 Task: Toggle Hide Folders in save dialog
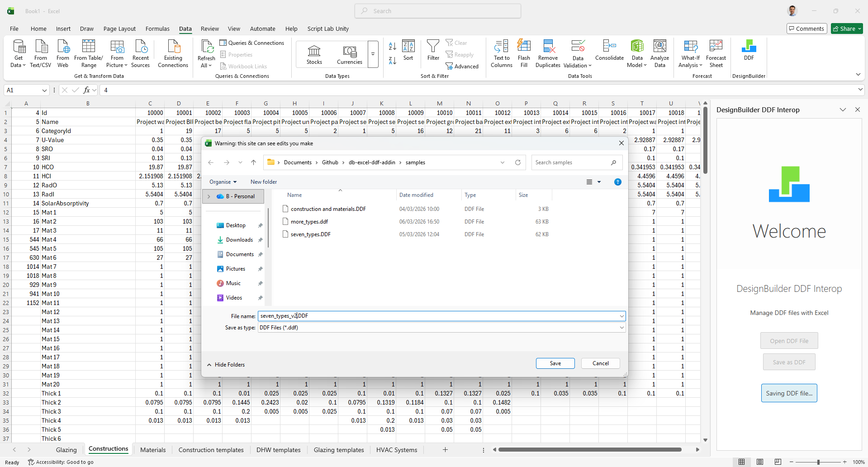coord(226,365)
